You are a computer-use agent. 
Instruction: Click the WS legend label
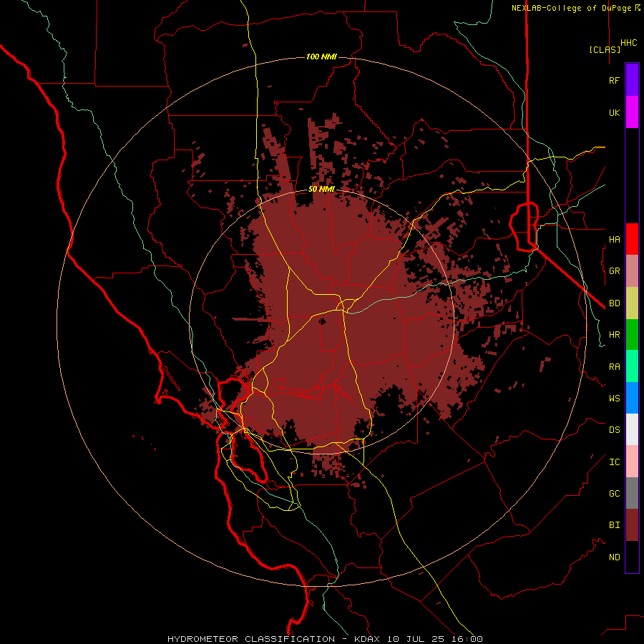(614, 398)
